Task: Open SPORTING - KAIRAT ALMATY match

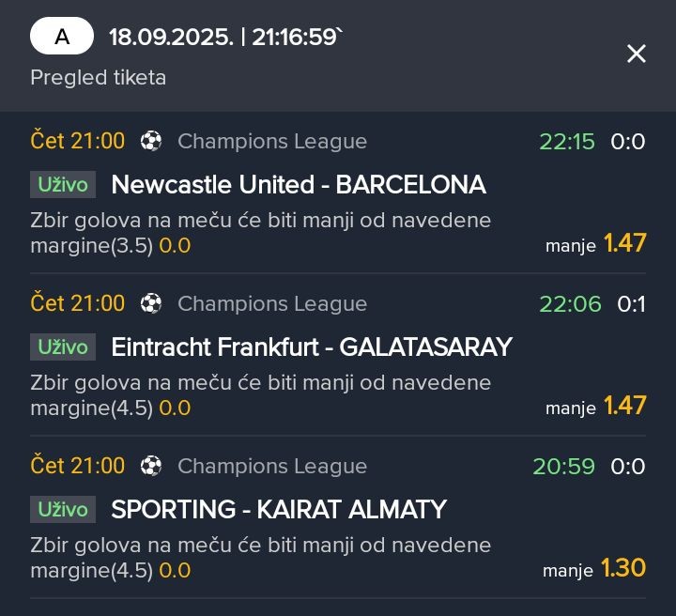Action: coord(279,510)
